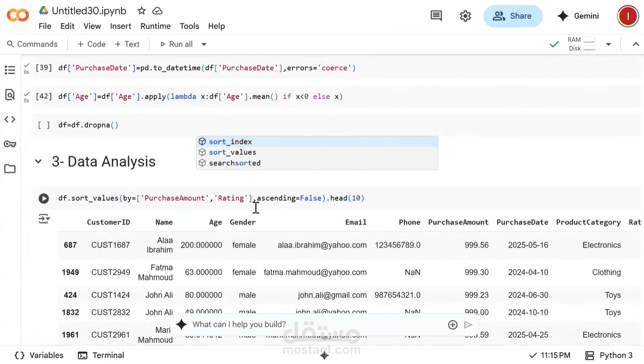Viewport: 644px width, 364px height.
Task: Open the Files folder sidebar icon
Action: 10,169
